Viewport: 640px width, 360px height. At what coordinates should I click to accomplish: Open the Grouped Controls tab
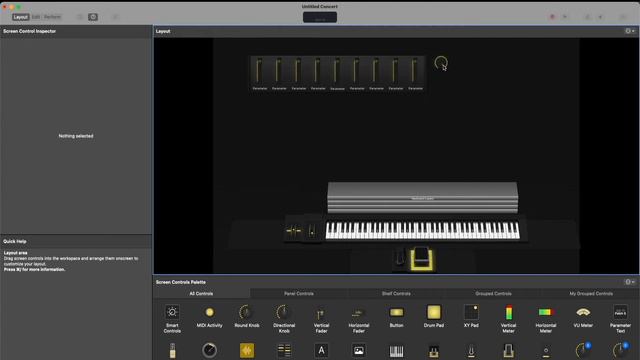click(493, 293)
